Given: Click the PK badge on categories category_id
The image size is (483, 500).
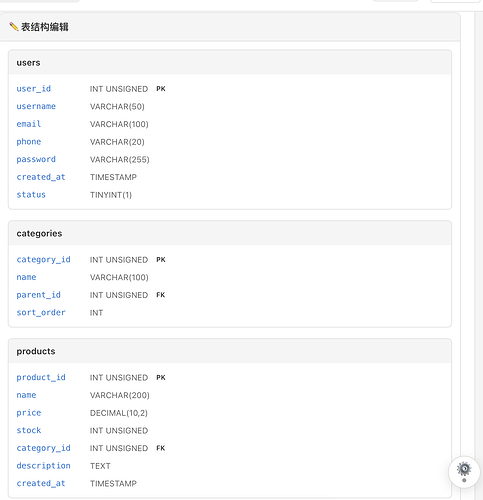Looking at the screenshot, I should coord(161,259).
